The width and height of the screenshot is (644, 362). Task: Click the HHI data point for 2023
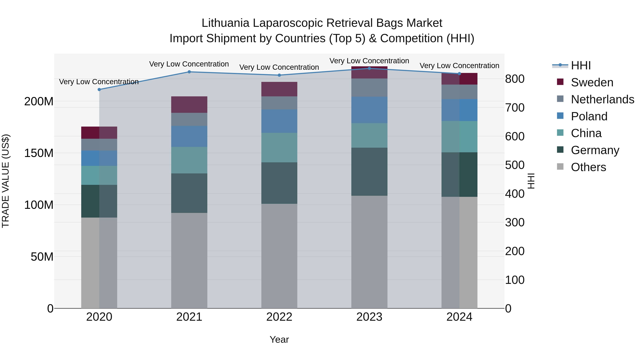point(369,68)
